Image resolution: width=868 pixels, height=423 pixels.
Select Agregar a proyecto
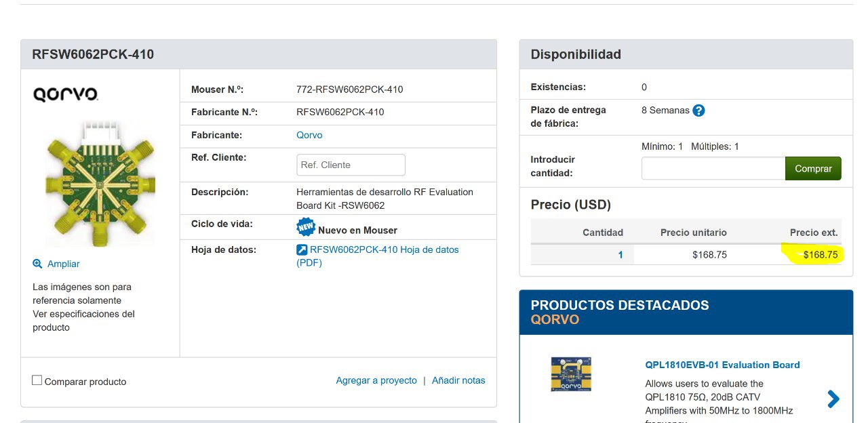coord(376,380)
